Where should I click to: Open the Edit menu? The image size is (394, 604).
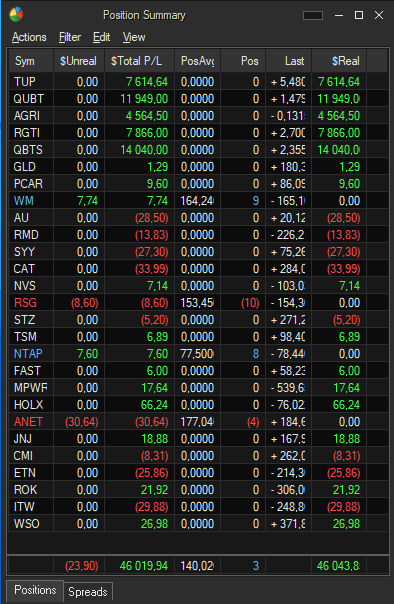pyautogui.click(x=102, y=37)
